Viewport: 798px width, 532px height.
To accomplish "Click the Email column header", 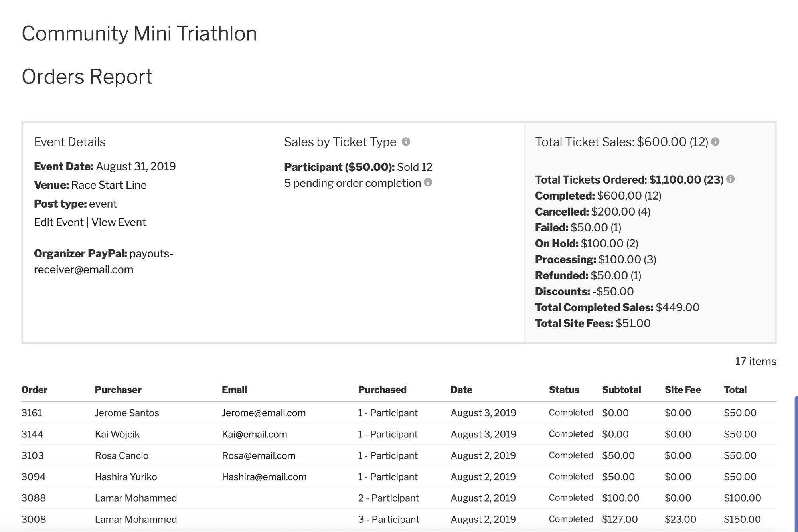I will [234, 390].
